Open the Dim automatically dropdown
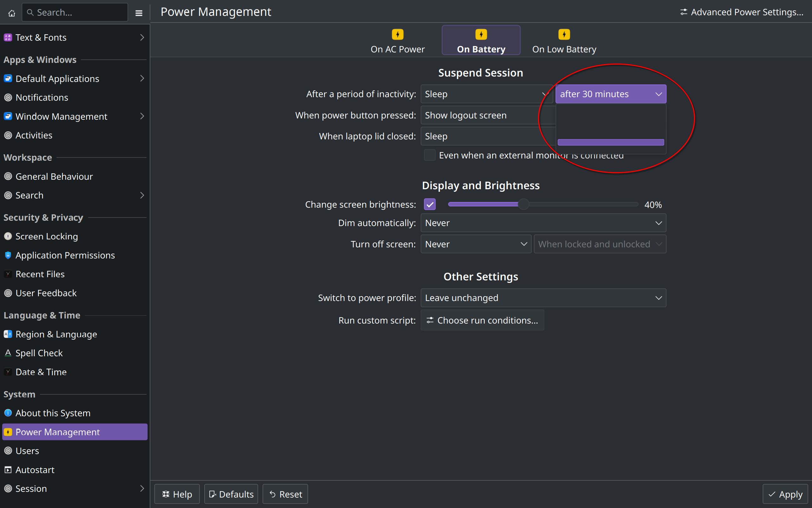 point(543,223)
